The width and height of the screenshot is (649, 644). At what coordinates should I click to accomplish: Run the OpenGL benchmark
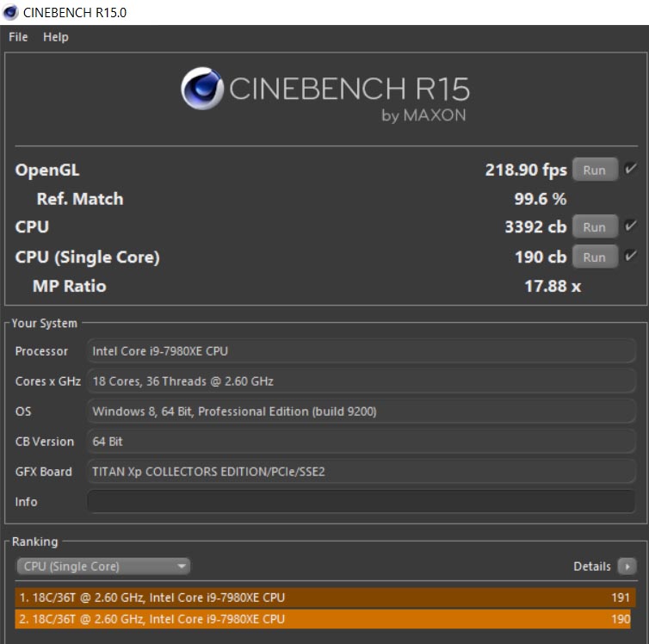click(x=595, y=170)
